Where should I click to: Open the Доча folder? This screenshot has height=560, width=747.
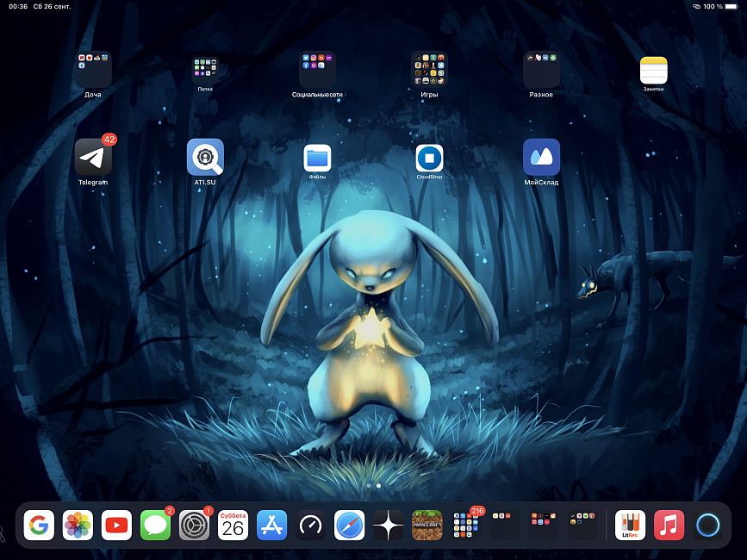click(93, 70)
